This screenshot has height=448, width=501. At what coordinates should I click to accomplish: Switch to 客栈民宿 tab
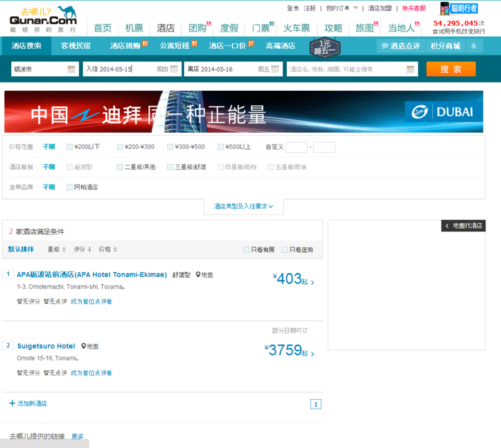click(x=76, y=46)
